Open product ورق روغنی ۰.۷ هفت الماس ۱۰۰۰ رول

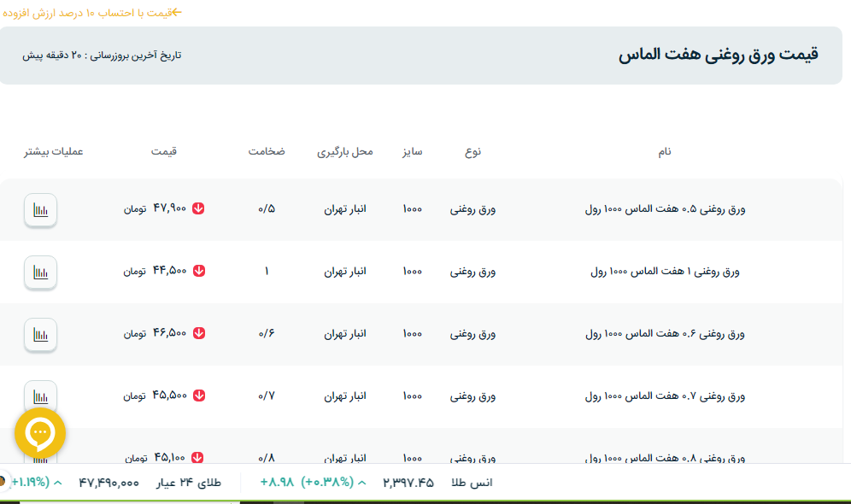[665, 396]
